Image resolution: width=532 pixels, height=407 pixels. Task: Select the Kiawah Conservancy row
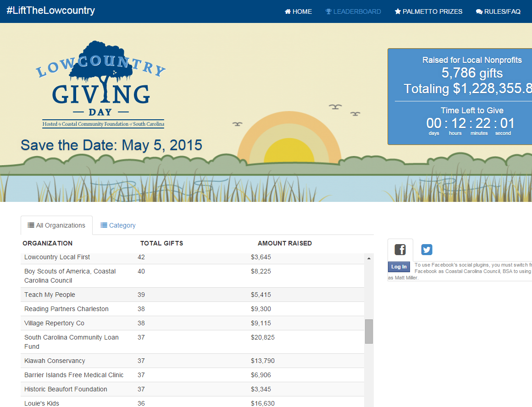point(192,361)
